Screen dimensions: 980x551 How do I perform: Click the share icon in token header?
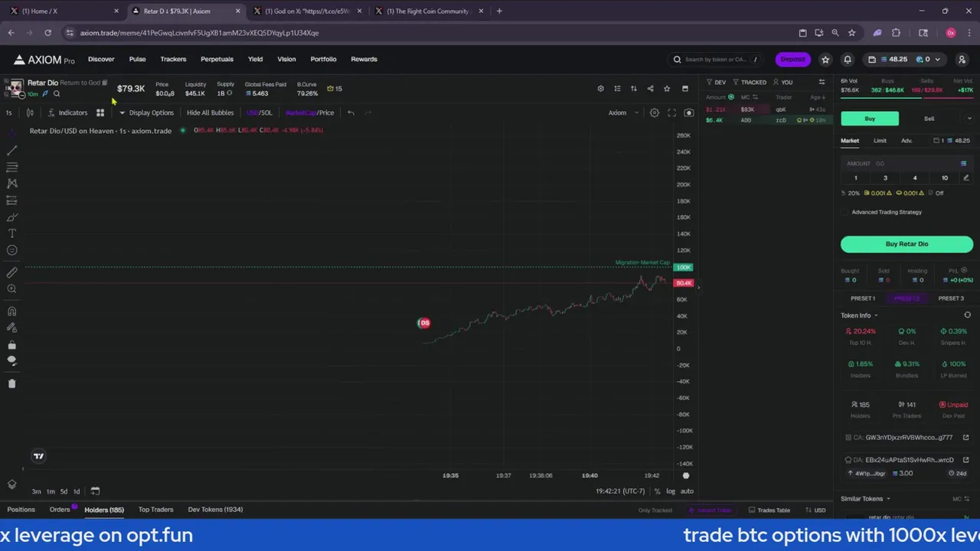650,89
